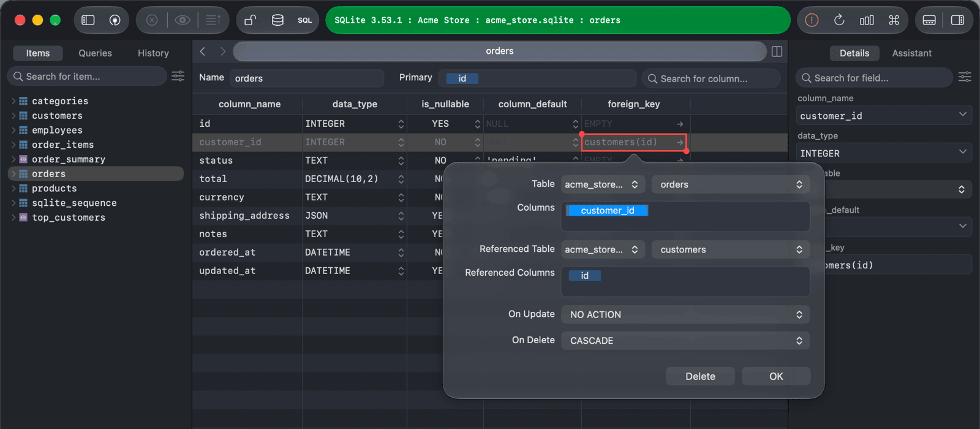Open data_type stepper for notes row
This screenshot has width=980, height=429.
point(401,234)
